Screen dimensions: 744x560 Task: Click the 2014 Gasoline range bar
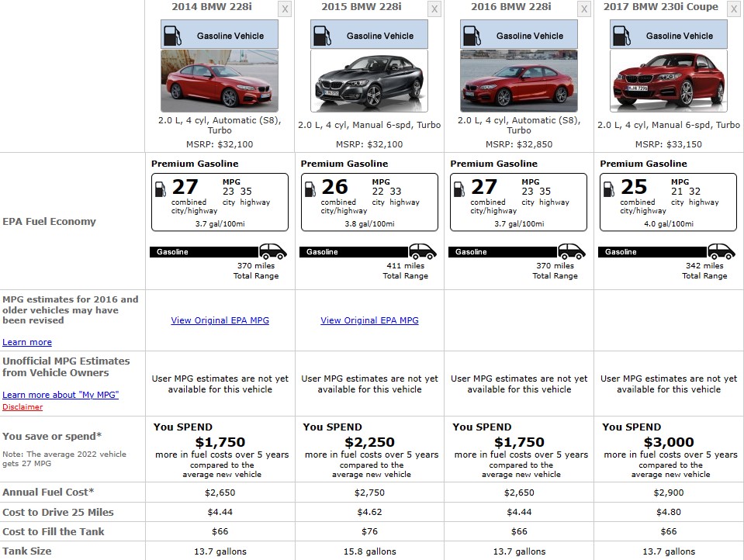click(205, 251)
